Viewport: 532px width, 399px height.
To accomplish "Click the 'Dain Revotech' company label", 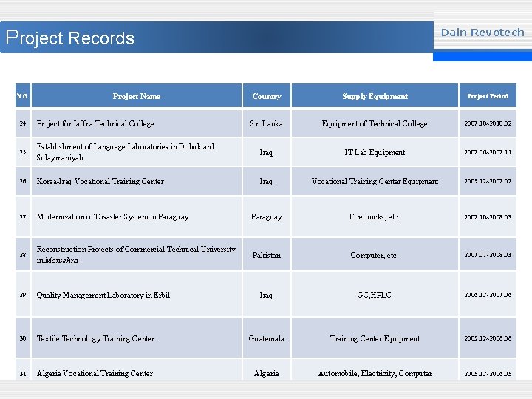I will click(x=482, y=33).
